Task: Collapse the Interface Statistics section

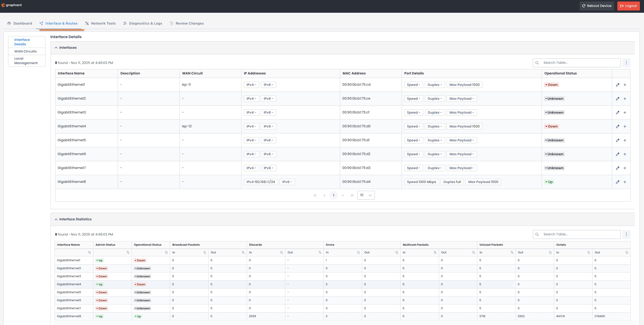Action: 56,219
